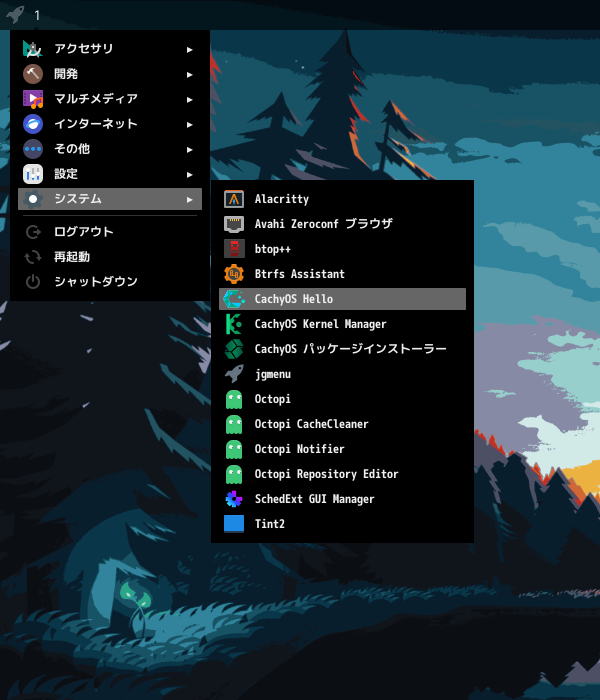The image size is (600, 700).
Task: Open the 開発 menu category
Action: (x=110, y=74)
